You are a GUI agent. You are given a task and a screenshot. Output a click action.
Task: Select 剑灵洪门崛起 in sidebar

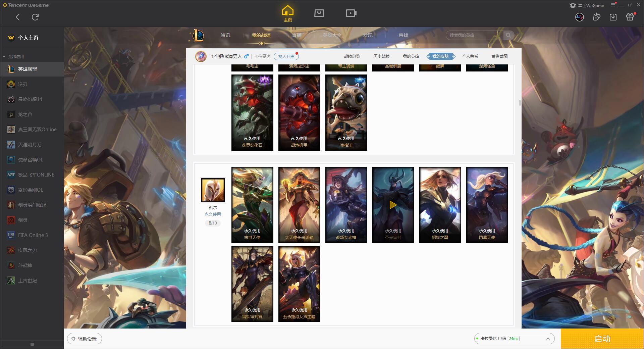32,205
